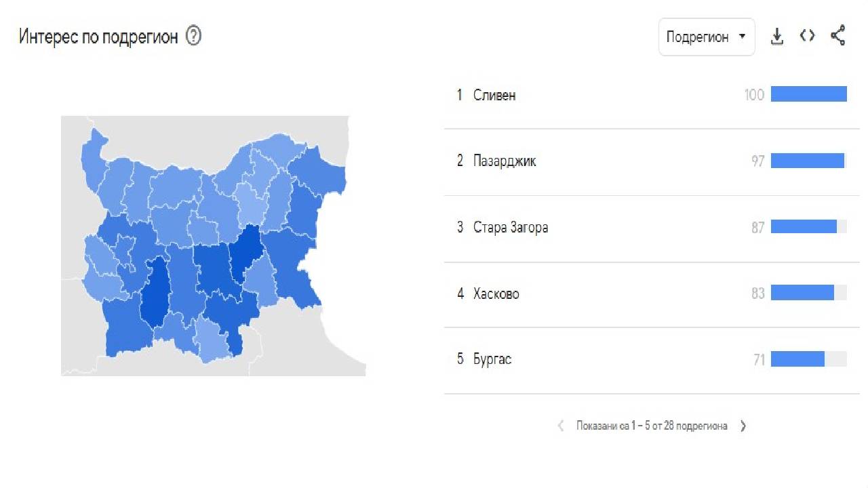Screen dimensions: 868x488
Task: Click the 100 score bar for Сливен
Action: pos(809,94)
